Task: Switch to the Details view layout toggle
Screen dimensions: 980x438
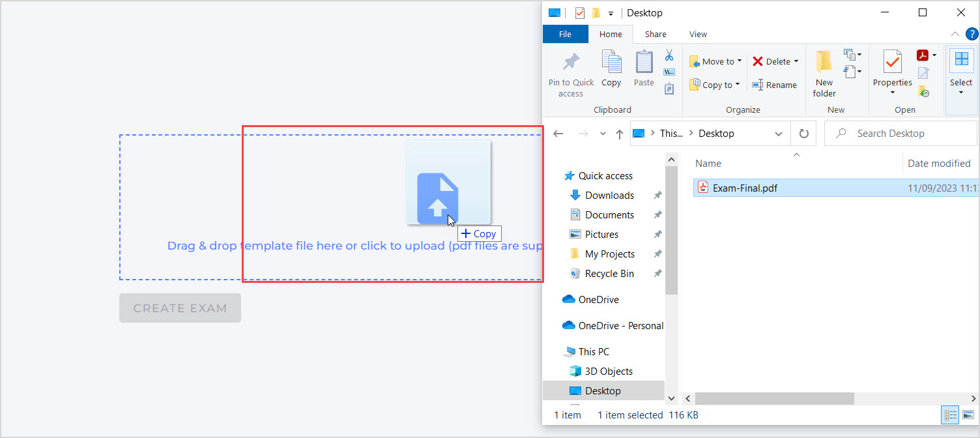Action: pos(951,415)
